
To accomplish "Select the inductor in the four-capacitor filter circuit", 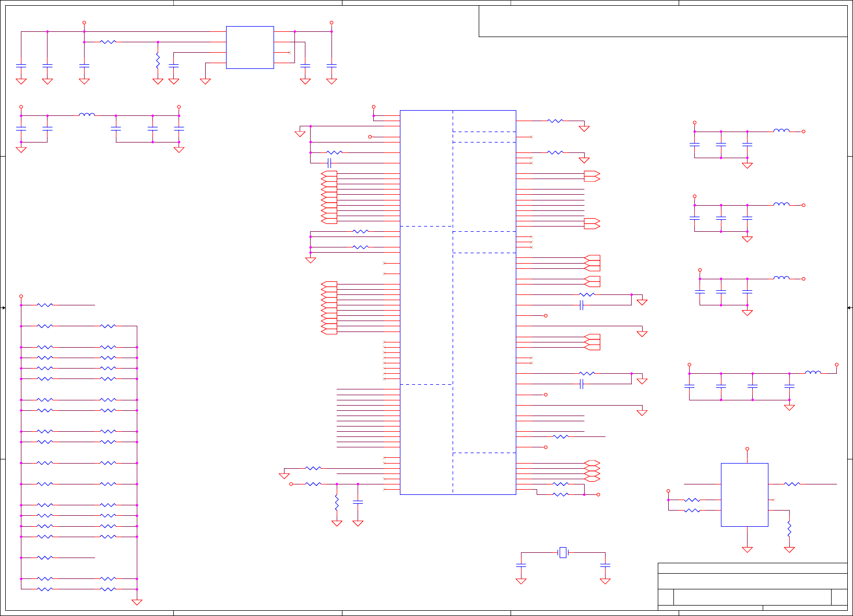I will (813, 372).
